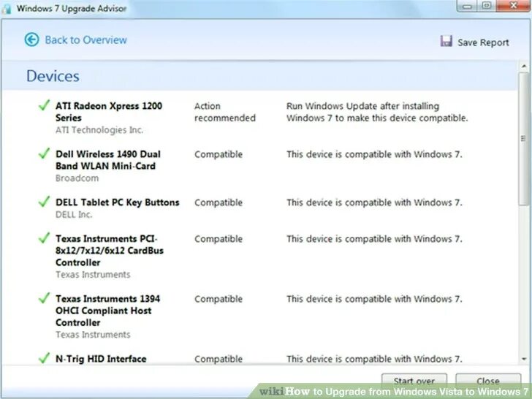Click the Start over button
The image size is (532, 399).
point(414,381)
